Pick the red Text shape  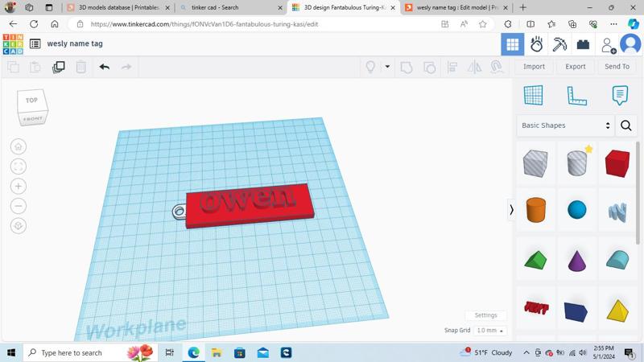(x=536, y=307)
